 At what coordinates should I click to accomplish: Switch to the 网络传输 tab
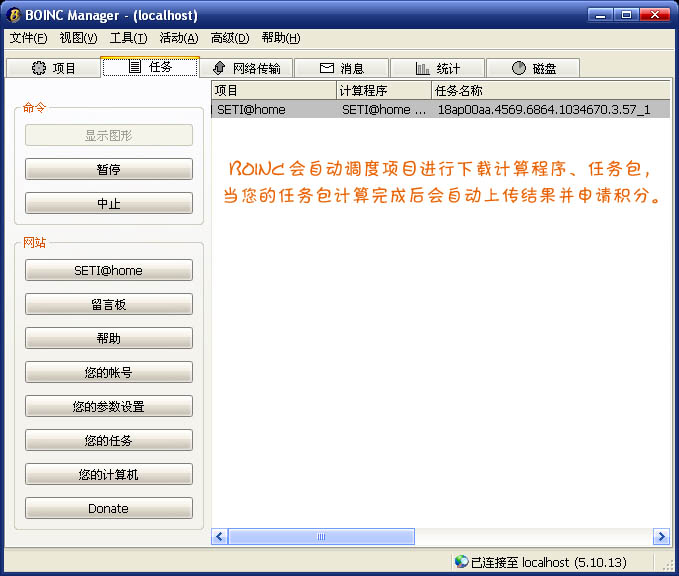coord(247,68)
